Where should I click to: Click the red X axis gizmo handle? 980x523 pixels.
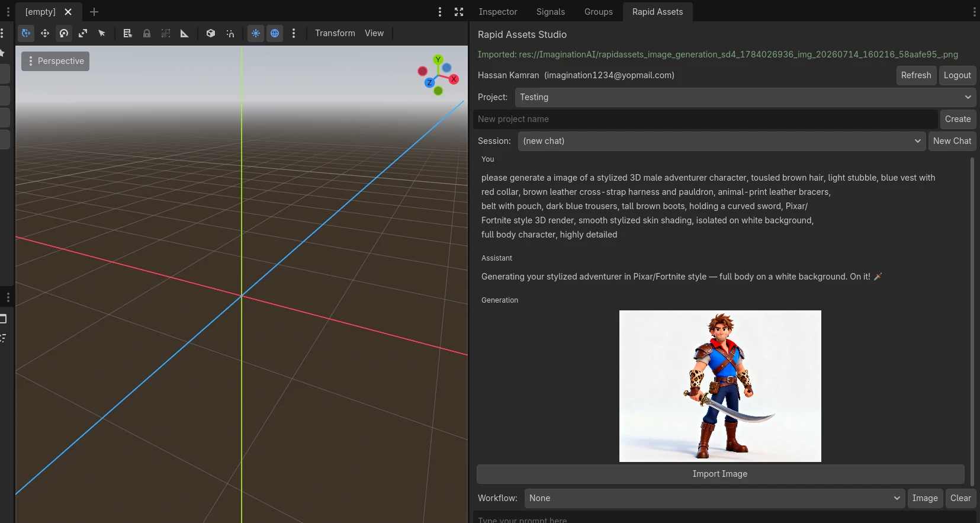point(454,79)
